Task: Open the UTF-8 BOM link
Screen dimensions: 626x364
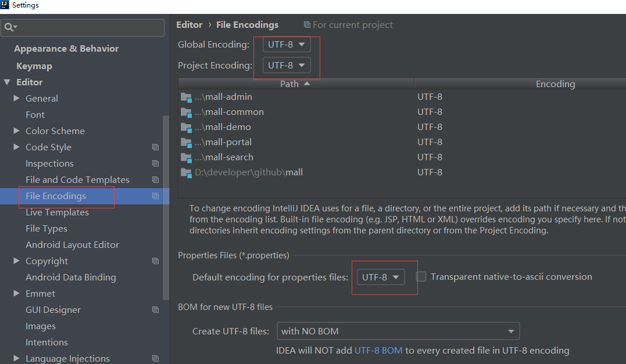Action: pyautogui.click(x=378, y=351)
